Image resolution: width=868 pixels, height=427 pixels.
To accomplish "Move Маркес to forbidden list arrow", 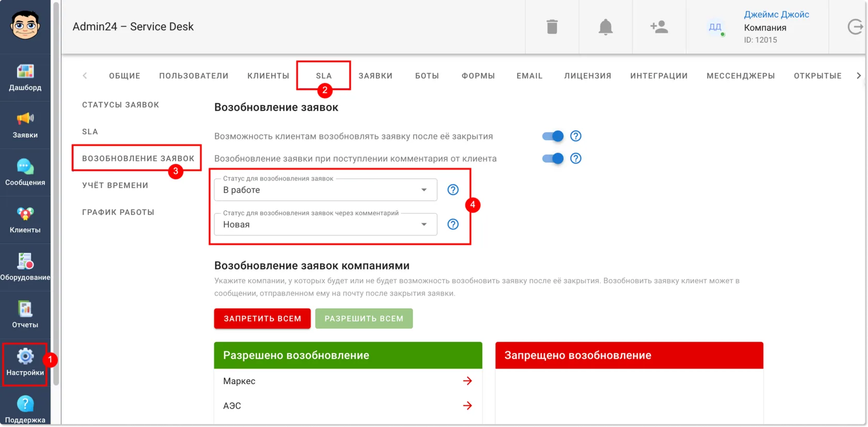I will click(468, 381).
